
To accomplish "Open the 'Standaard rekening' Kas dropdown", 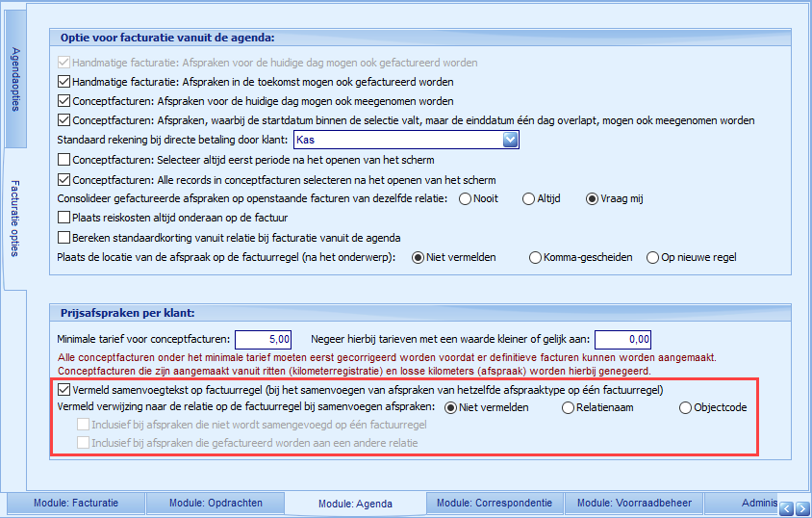I will [x=510, y=141].
